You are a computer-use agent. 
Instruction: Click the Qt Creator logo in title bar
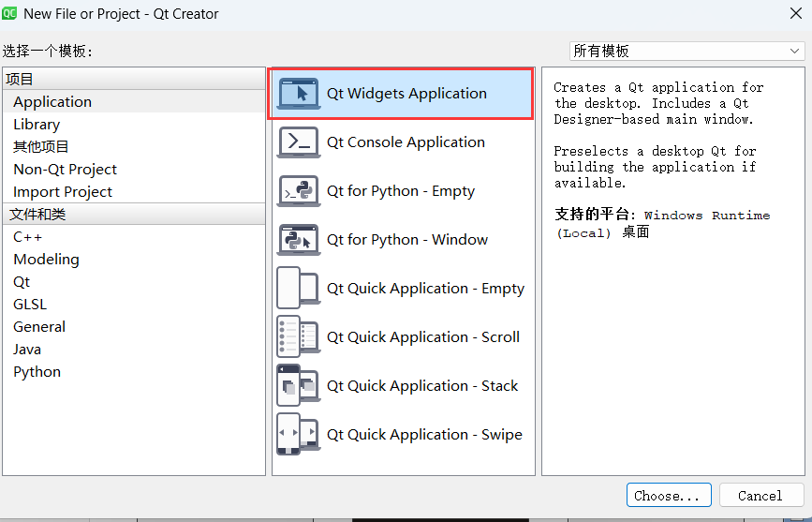point(9,13)
